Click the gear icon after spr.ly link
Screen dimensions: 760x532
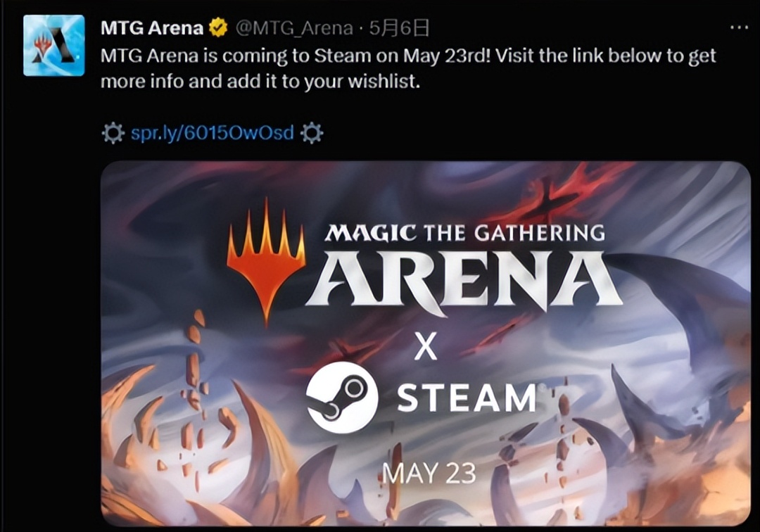click(x=312, y=133)
